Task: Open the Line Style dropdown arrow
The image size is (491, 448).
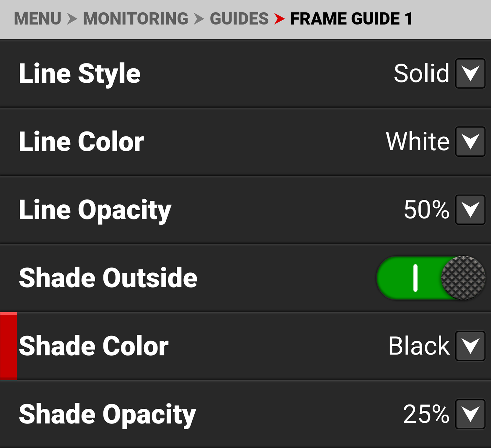Action: [x=470, y=74]
